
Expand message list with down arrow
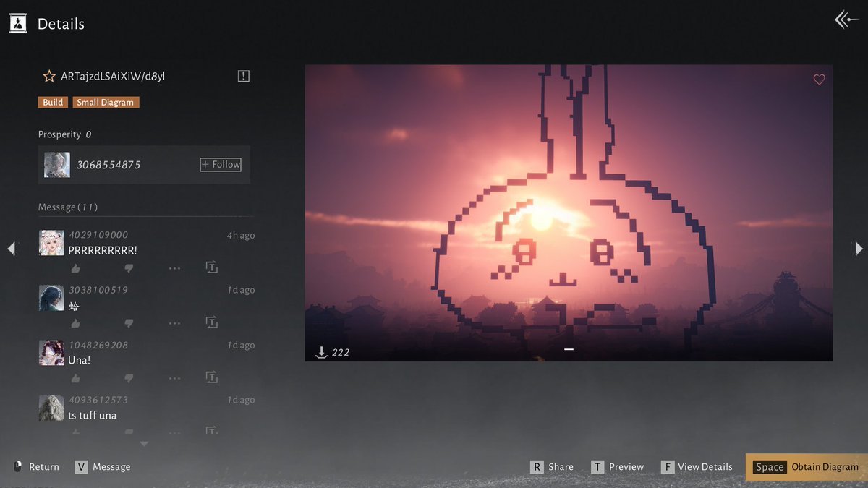pyautogui.click(x=144, y=444)
